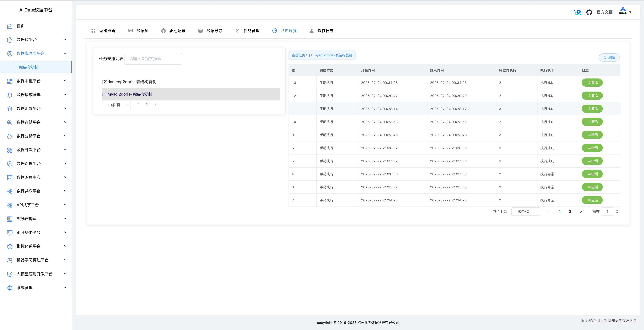This screenshot has height=330, width=644.
Task: View log for failed execution ID 4
Action: pyautogui.click(x=592, y=174)
